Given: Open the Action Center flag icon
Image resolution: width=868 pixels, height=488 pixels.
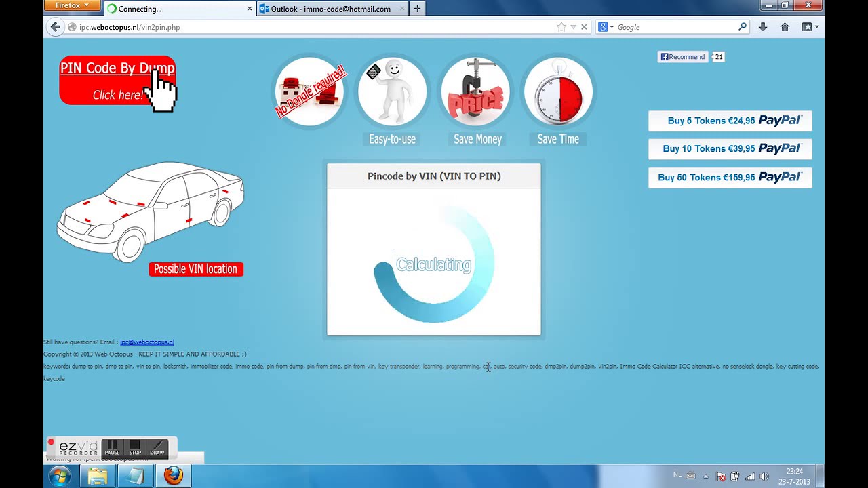Looking at the screenshot, I should 721,476.
